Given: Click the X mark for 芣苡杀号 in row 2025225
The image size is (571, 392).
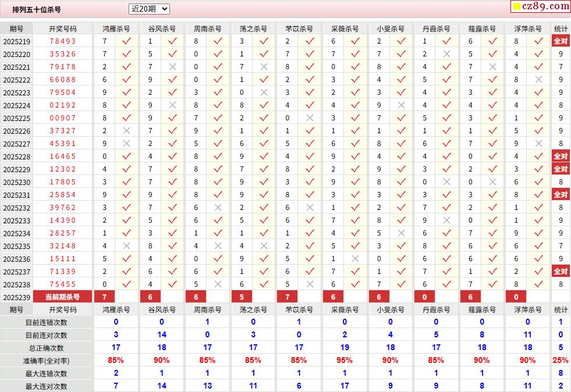Looking at the screenshot, I should pyautogui.click(x=310, y=118).
